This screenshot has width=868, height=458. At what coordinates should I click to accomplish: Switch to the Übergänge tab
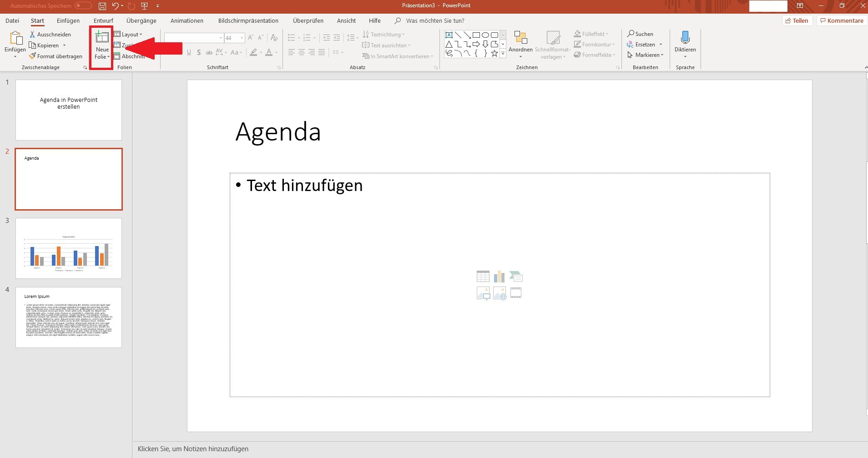(x=141, y=20)
